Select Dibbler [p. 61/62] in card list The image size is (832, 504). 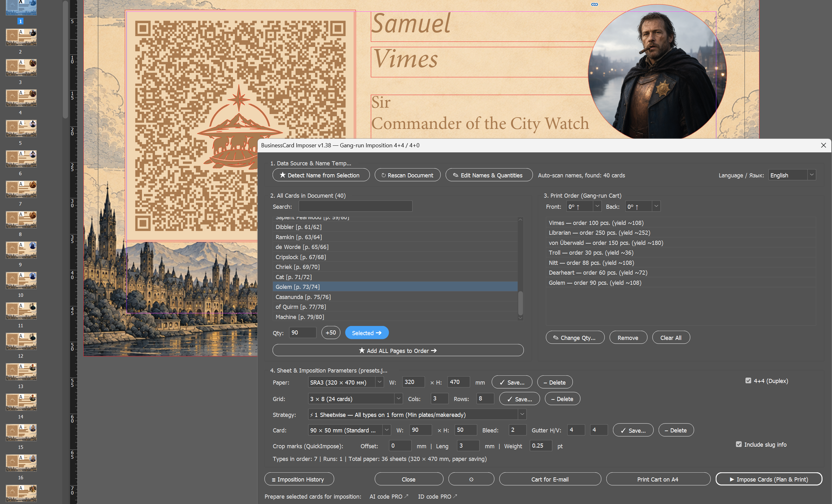tap(395, 227)
